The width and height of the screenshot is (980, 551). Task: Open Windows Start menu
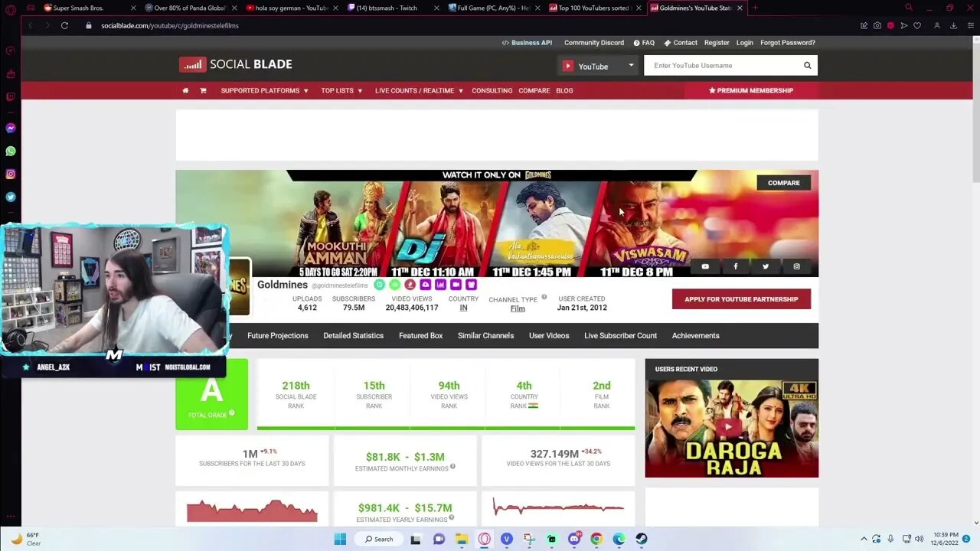click(x=340, y=539)
